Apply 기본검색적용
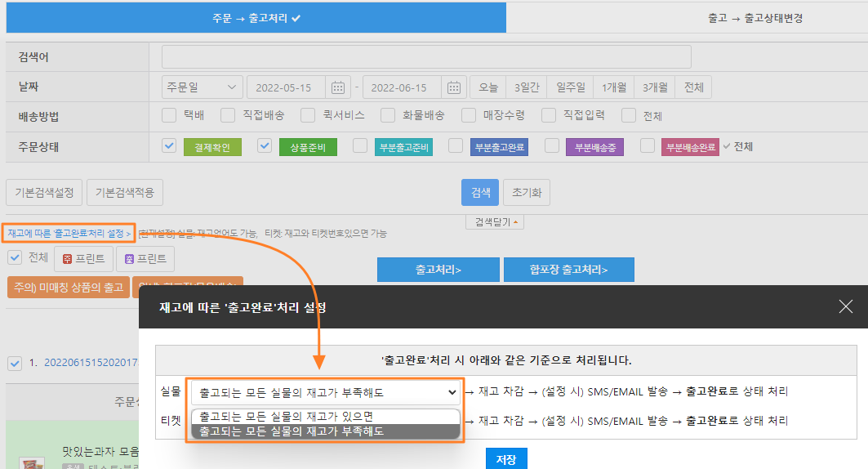Image resolution: width=868 pixels, height=469 pixels. [125, 193]
